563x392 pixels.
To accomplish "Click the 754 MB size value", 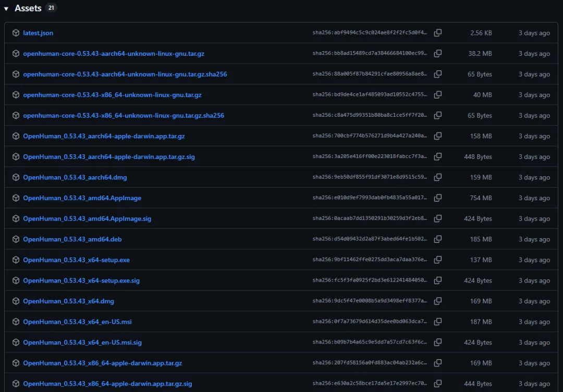I will tap(481, 198).
